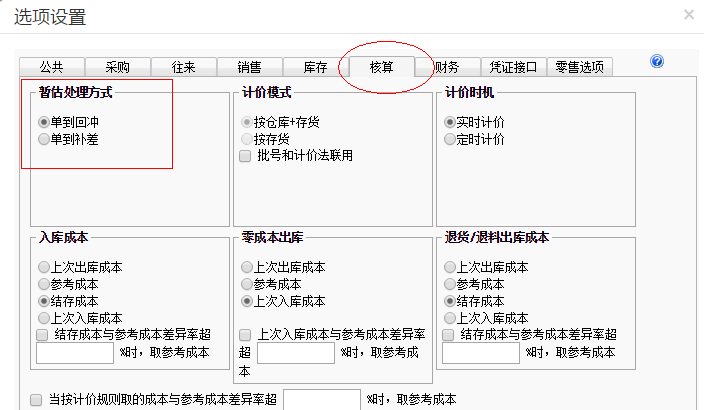Select 单到补差 radio option
This screenshot has width=704, height=410.
coord(43,139)
